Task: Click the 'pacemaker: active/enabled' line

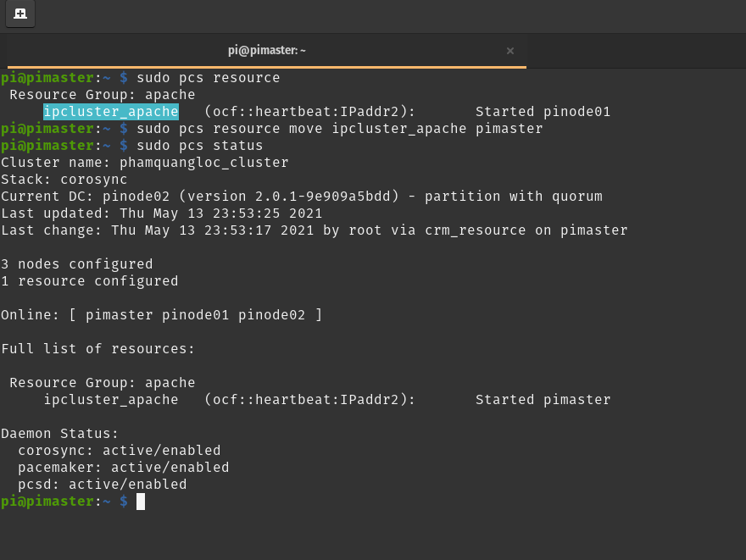Action: point(123,468)
